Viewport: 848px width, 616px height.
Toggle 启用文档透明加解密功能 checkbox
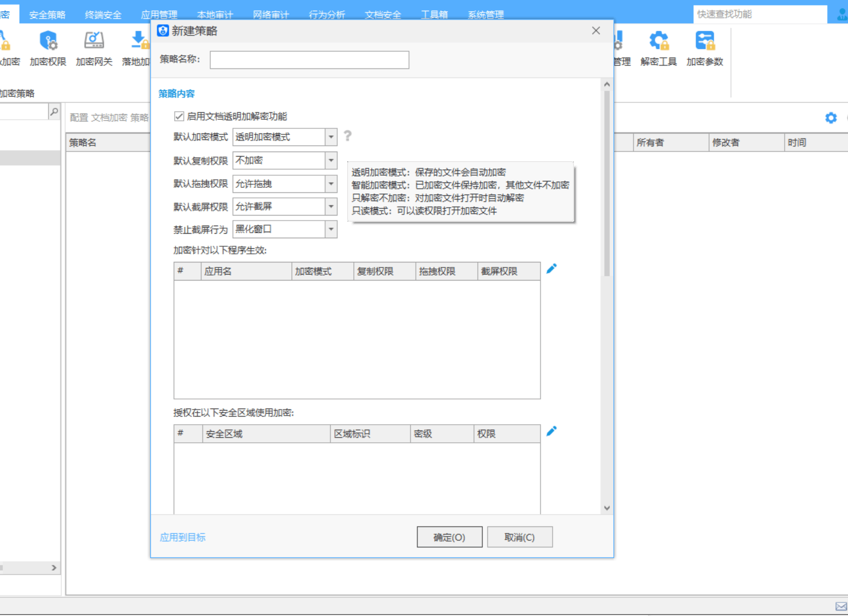pos(179,116)
